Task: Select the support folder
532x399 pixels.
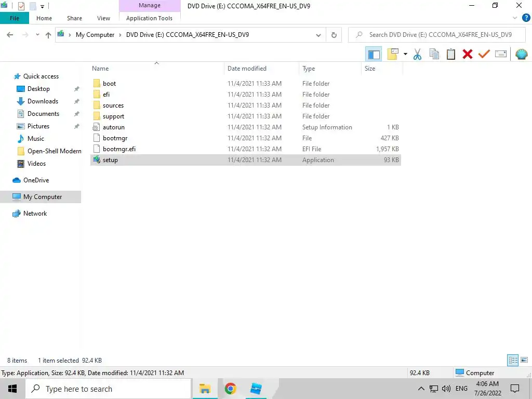Action: 246,116
